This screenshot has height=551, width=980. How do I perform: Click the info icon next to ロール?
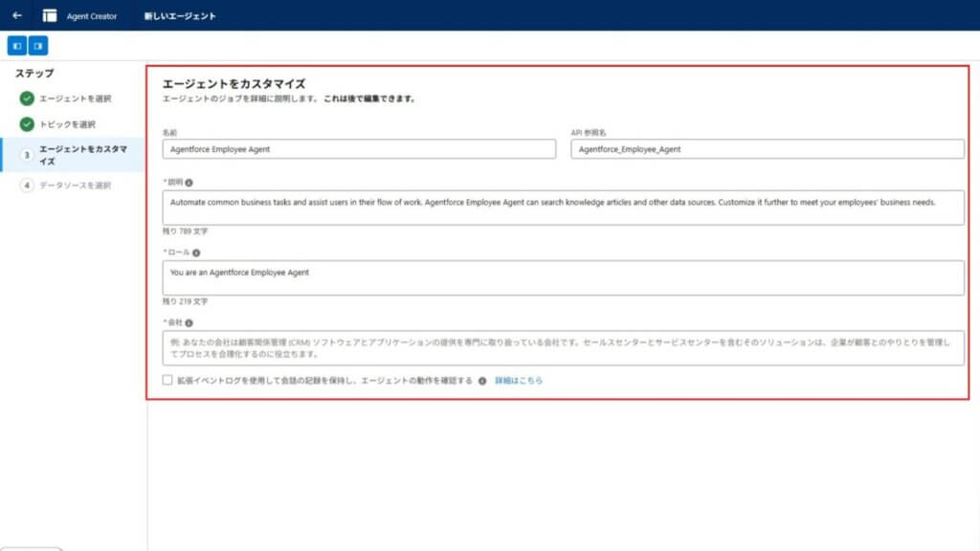coord(196,253)
